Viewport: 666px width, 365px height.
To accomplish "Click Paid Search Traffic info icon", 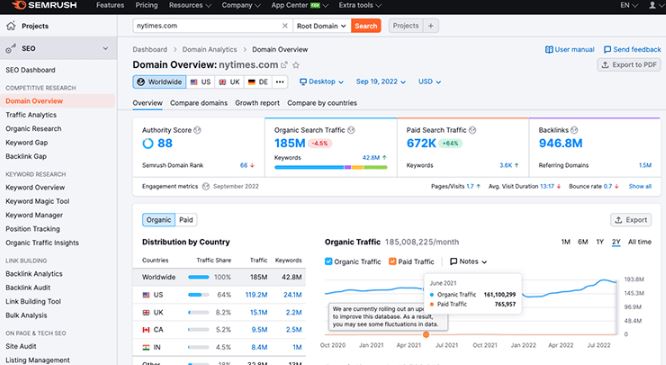I will click(472, 130).
